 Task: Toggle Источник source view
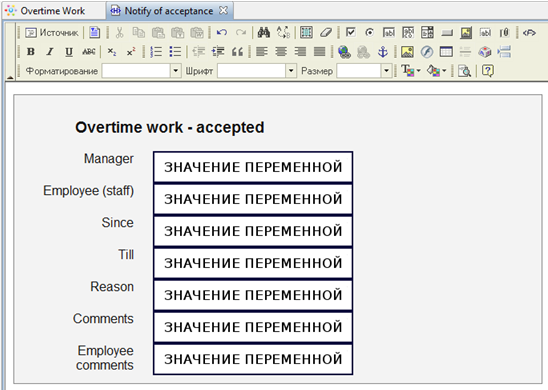52,32
